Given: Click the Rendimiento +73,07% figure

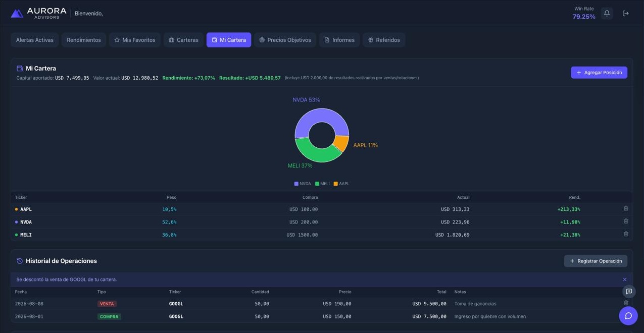Looking at the screenshot, I should [x=188, y=78].
